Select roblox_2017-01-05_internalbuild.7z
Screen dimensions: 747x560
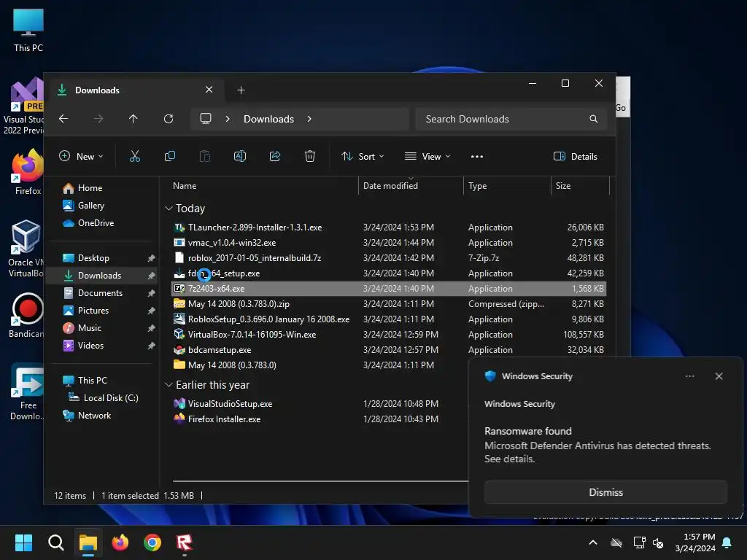[388, 257]
